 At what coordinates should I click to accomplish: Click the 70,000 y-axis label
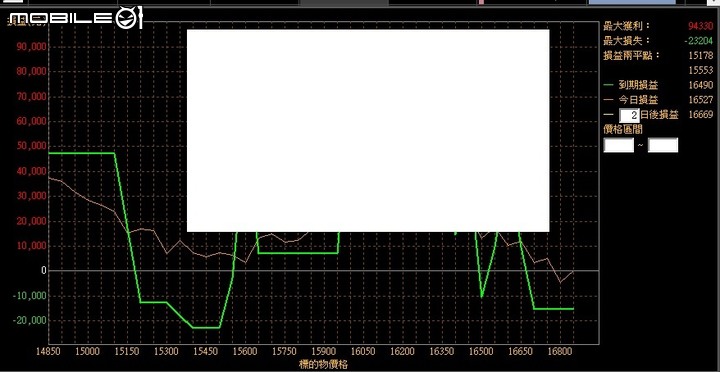click(x=31, y=96)
